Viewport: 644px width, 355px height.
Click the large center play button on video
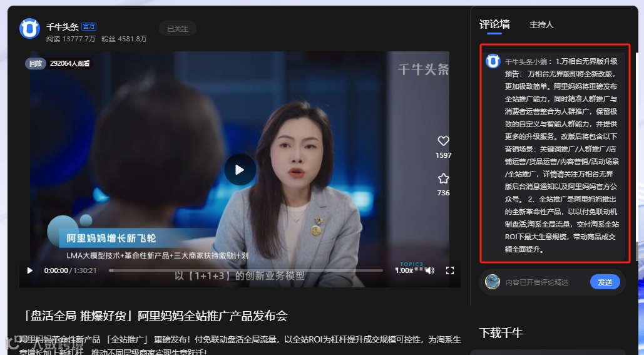240,170
